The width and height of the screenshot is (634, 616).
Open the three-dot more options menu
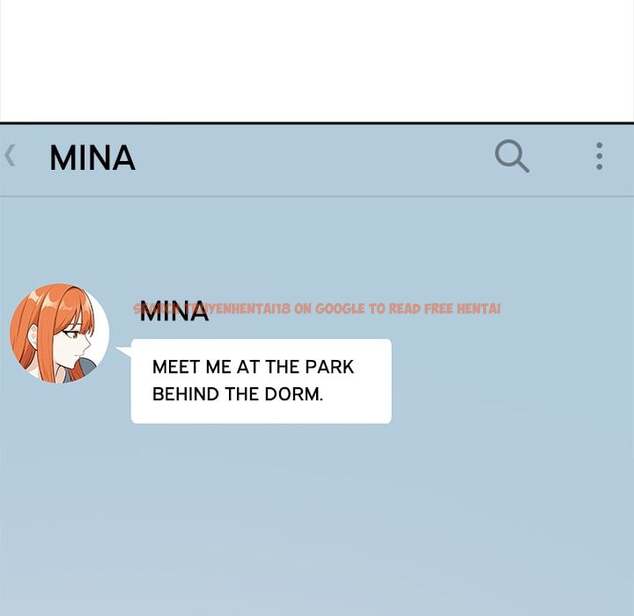[x=599, y=156]
